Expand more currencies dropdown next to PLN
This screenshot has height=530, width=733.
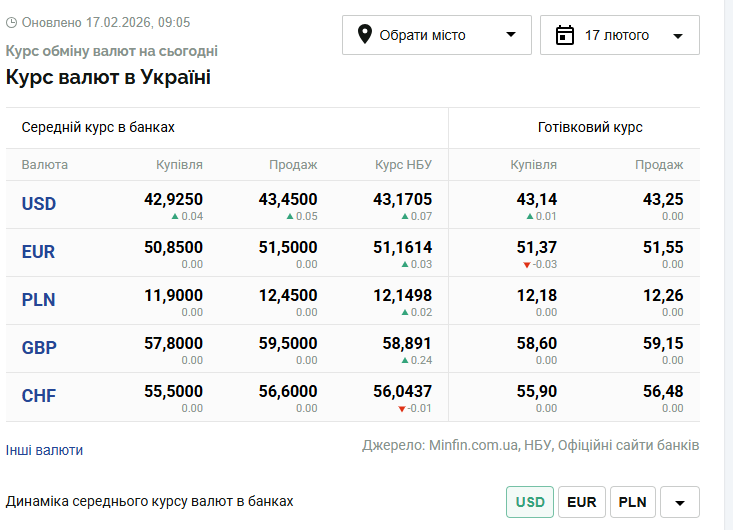680,502
